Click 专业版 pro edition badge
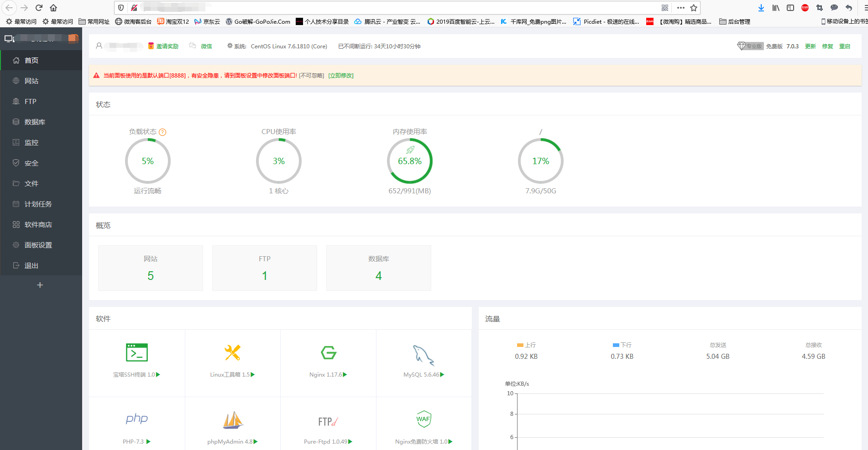 coord(750,46)
